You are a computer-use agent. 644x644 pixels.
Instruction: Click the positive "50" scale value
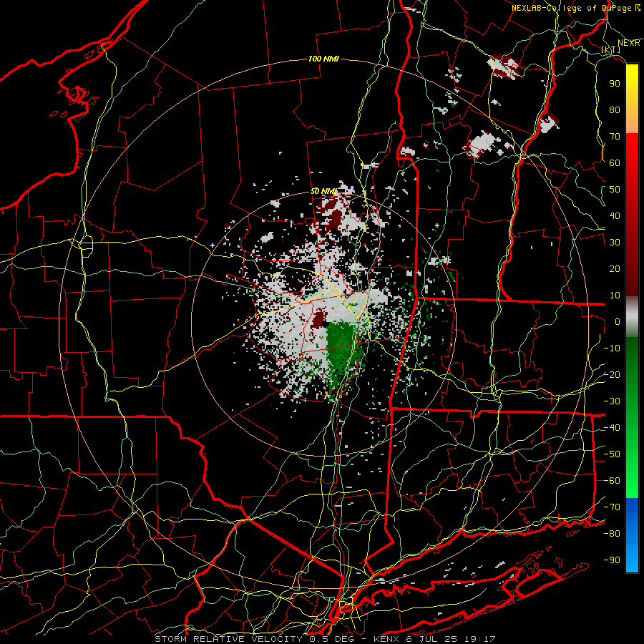coord(615,190)
